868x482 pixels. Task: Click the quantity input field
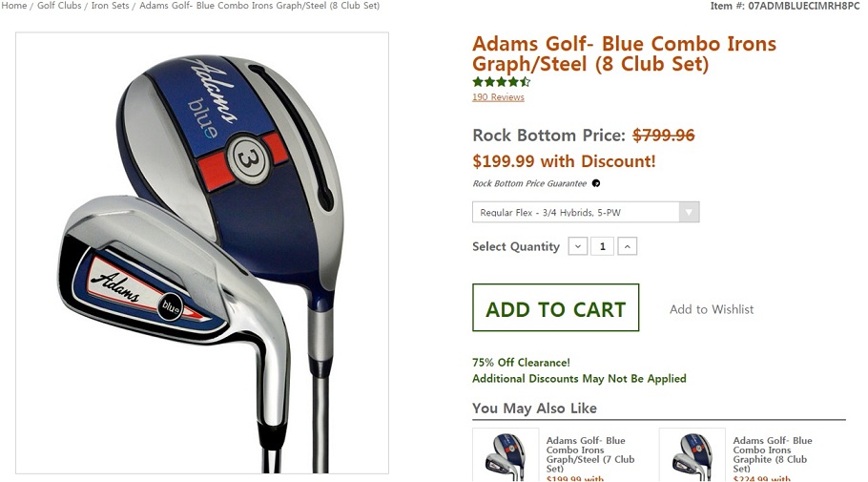tap(602, 246)
